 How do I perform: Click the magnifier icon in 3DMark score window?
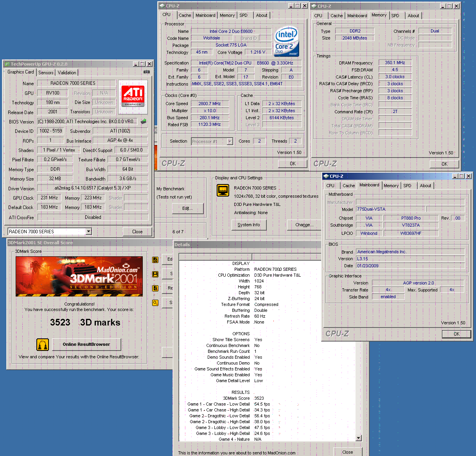[155, 302]
